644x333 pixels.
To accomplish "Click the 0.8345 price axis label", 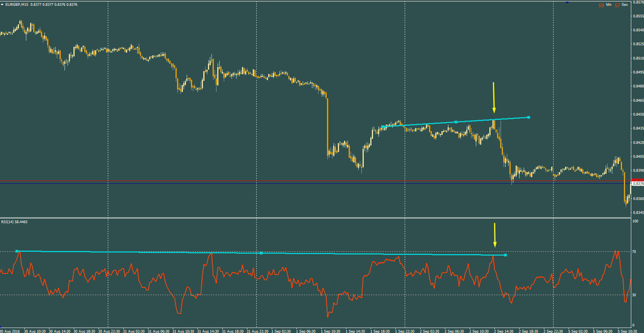I will pyautogui.click(x=638, y=213).
